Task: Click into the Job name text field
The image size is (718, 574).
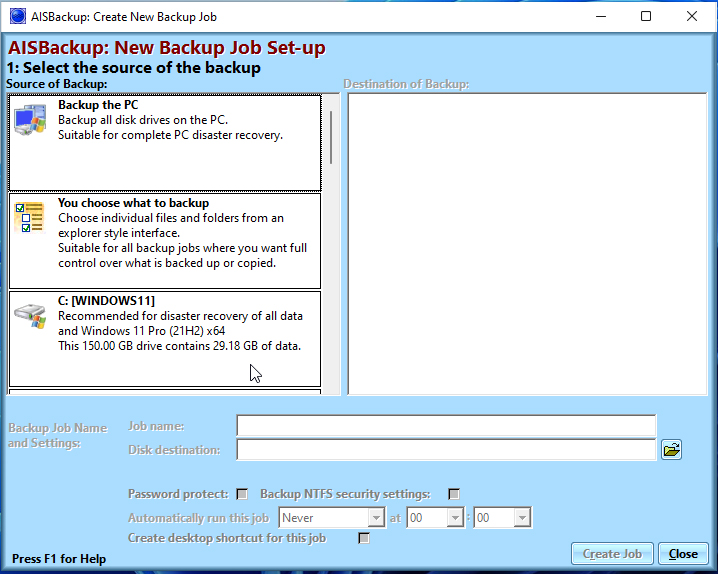Action: tap(446, 427)
